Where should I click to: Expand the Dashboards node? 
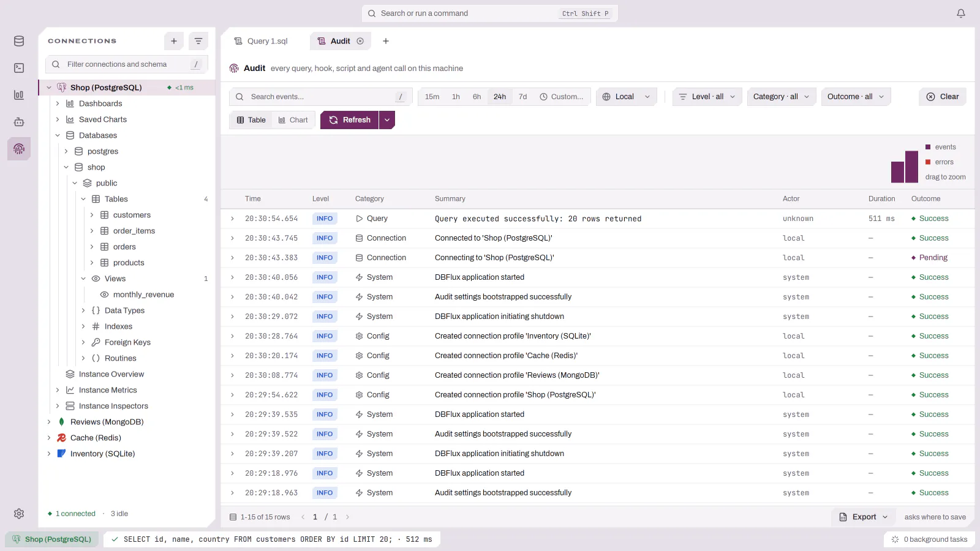click(58, 103)
